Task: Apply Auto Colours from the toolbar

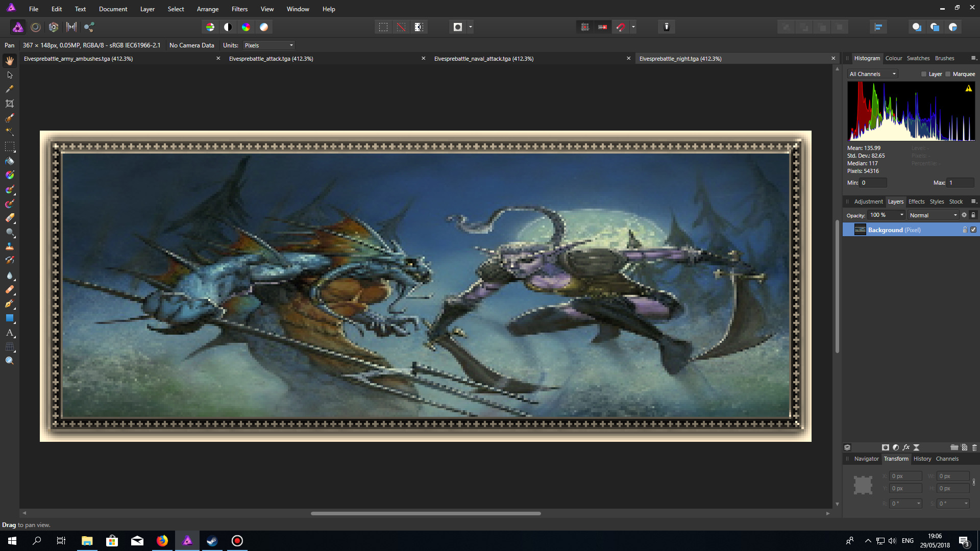Action: click(246, 27)
